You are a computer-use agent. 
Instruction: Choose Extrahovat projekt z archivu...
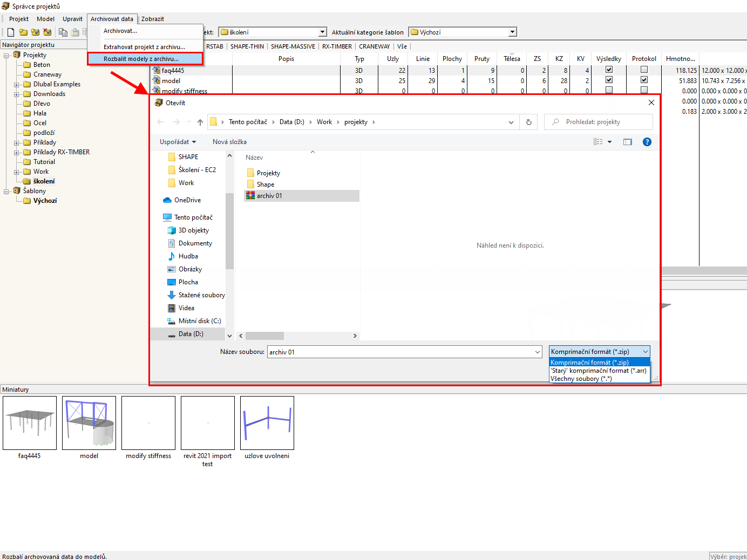[x=144, y=47]
